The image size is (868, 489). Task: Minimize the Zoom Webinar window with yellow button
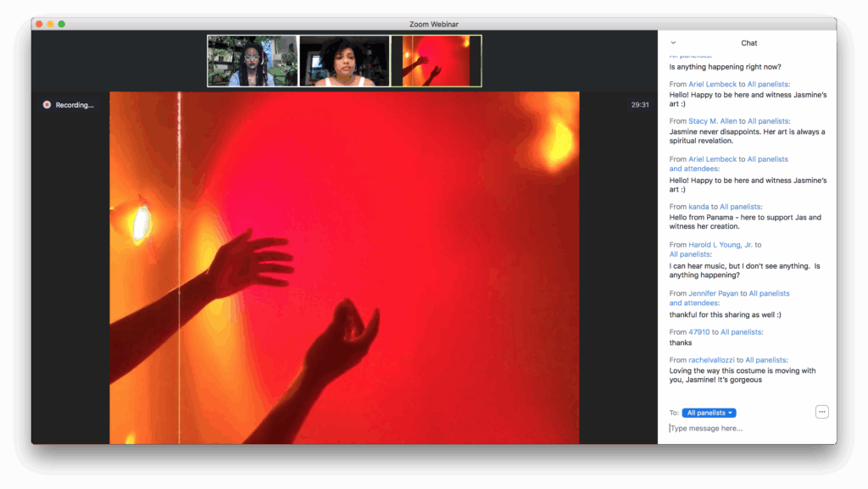pyautogui.click(x=50, y=24)
